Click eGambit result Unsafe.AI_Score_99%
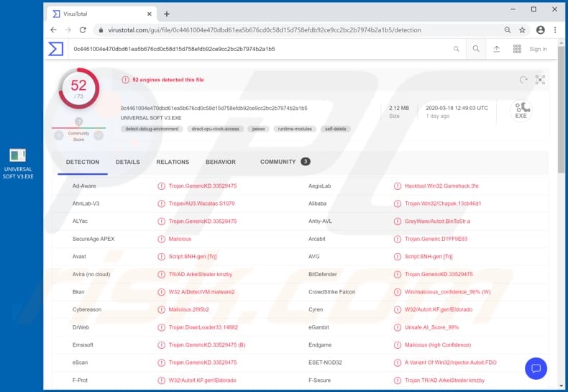Screen dimensions: 568x392 432,327
